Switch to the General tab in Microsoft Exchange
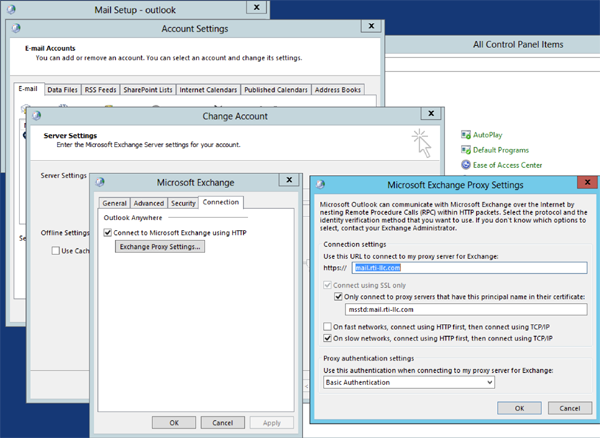 [x=114, y=203]
